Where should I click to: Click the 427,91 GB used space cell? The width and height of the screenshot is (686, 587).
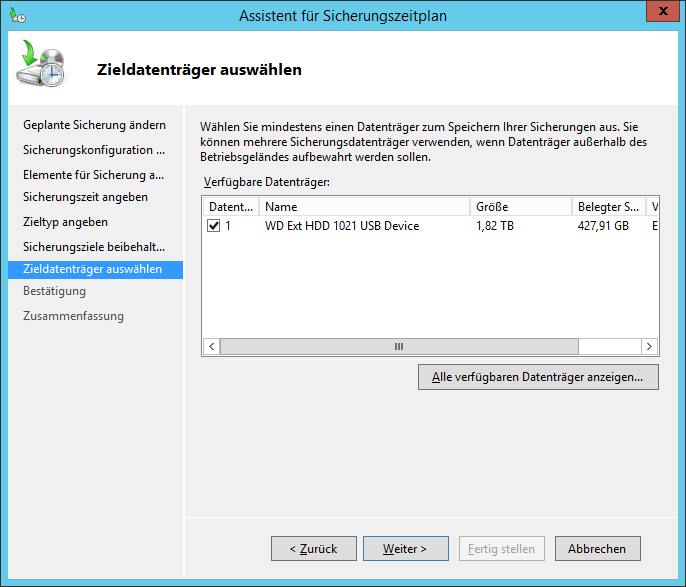tap(603, 226)
